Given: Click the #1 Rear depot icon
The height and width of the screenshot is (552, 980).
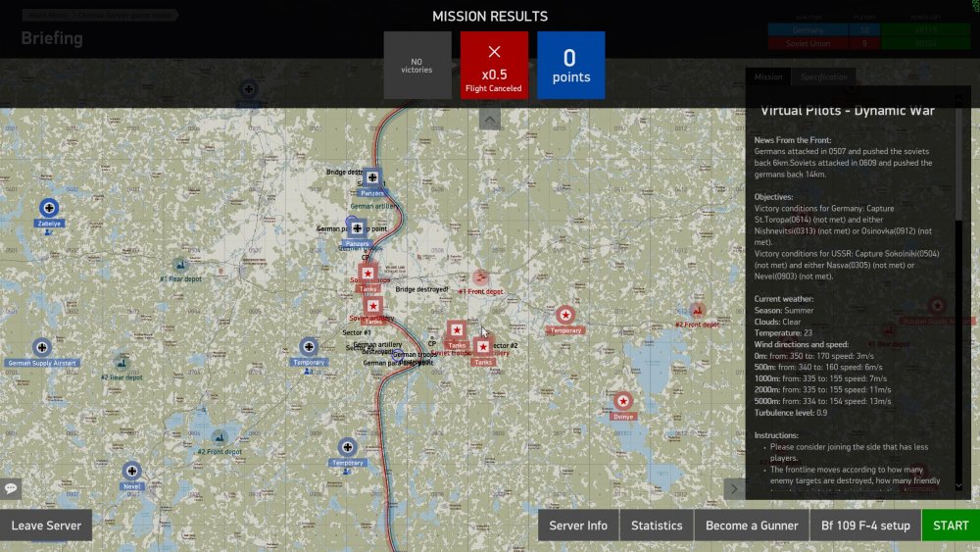Looking at the screenshot, I should [180, 265].
